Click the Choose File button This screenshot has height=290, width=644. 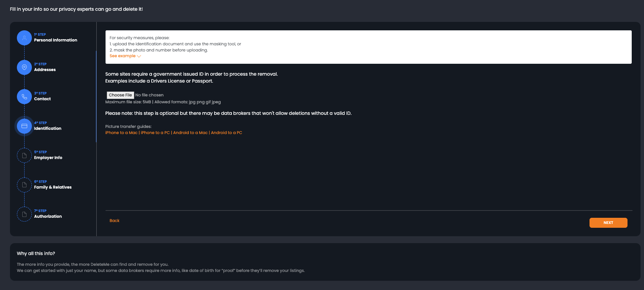[x=120, y=95]
